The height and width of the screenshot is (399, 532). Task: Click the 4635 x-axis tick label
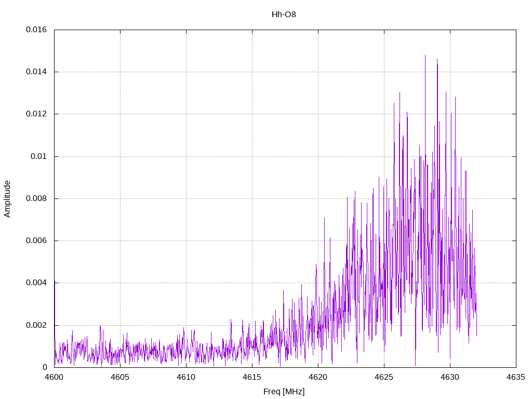coord(516,377)
